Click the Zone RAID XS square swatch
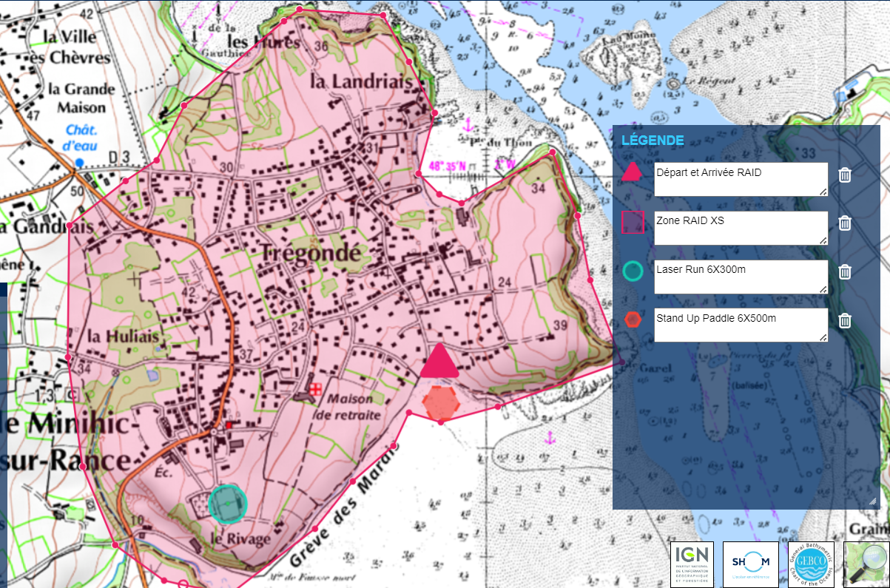The width and height of the screenshot is (890, 588). [x=632, y=222]
